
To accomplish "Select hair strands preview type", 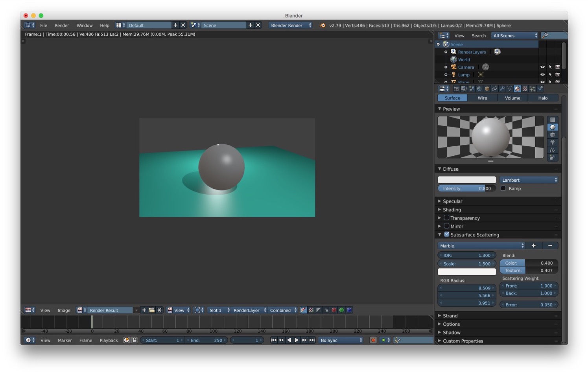I will pos(553,150).
